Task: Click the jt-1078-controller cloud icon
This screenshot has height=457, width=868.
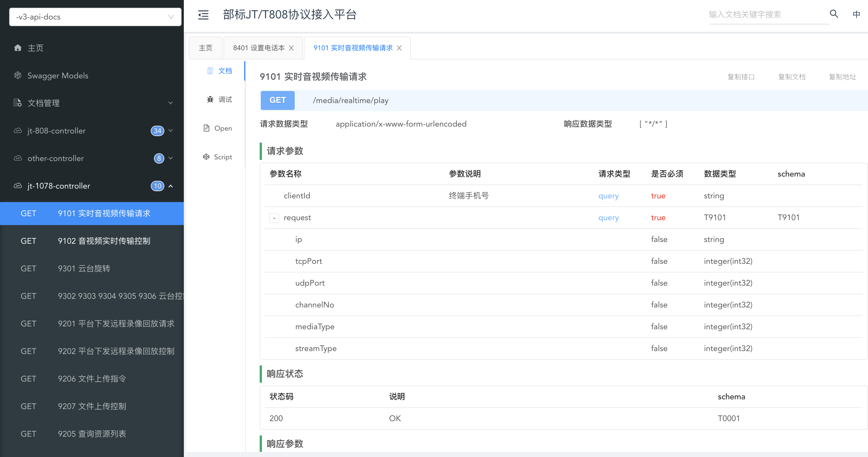Action: coord(18,185)
